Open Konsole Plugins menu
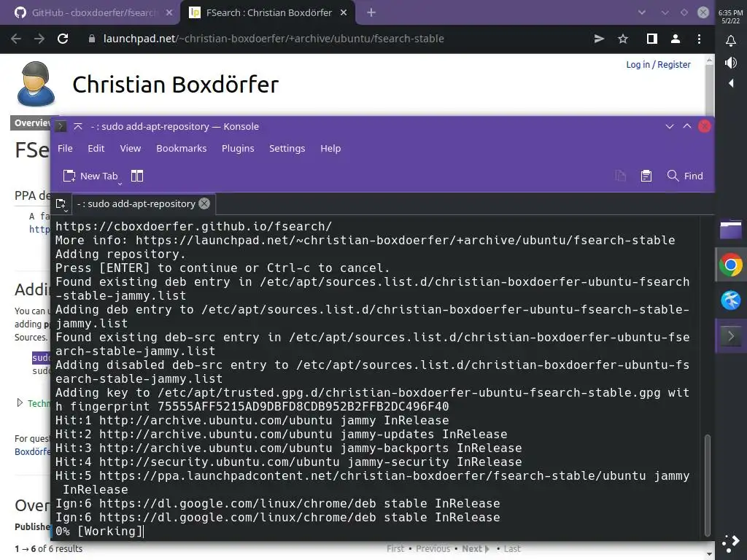 coord(238,148)
